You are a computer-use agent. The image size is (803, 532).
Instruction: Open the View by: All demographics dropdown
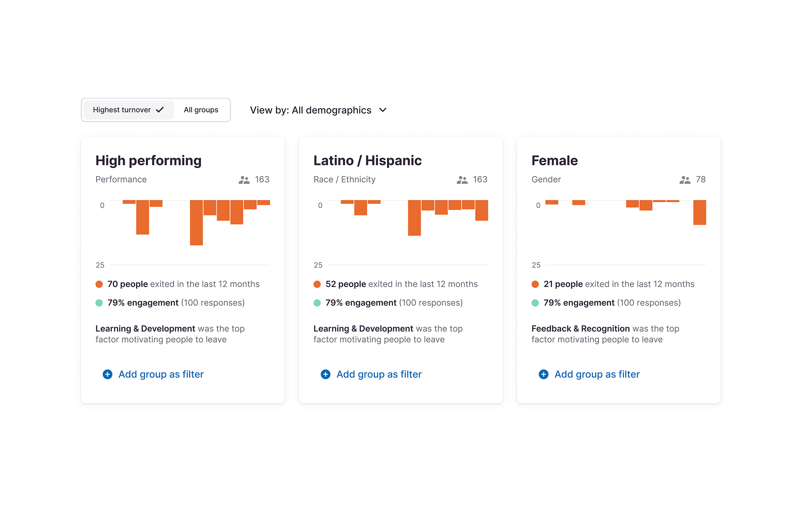[x=318, y=110]
